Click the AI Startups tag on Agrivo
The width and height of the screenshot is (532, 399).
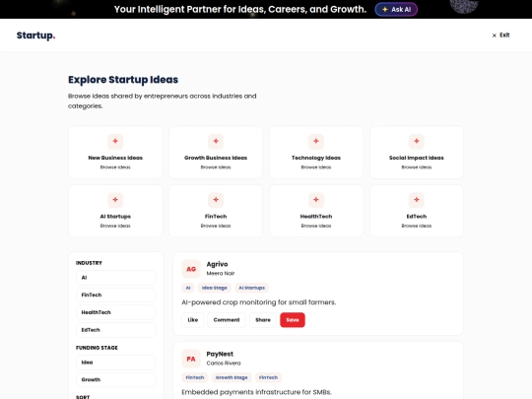(x=252, y=288)
